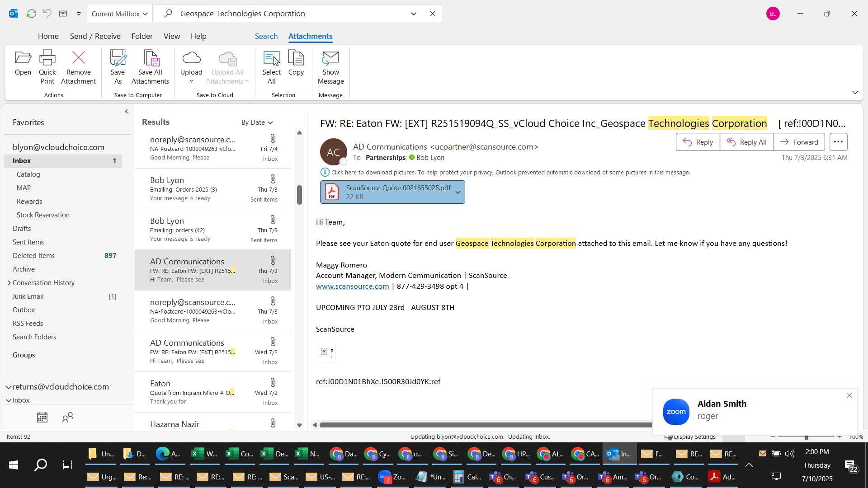Open the Home tab
868x488 pixels.
tap(48, 36)
